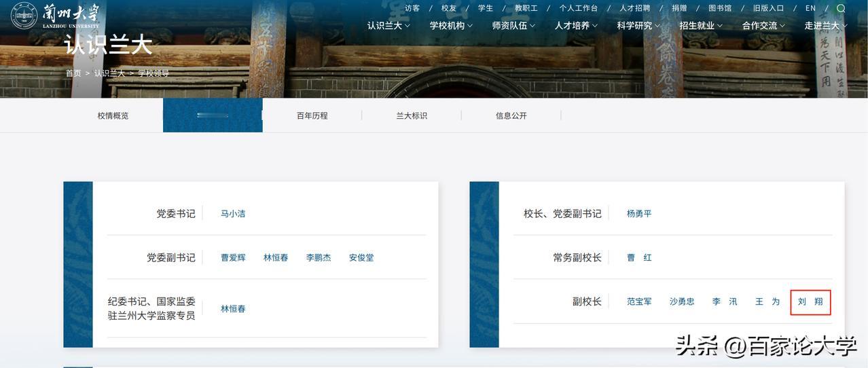Open 林恒春 under 党委副书记
Viewport: 868px width, 368px height.
pos(276,258)
